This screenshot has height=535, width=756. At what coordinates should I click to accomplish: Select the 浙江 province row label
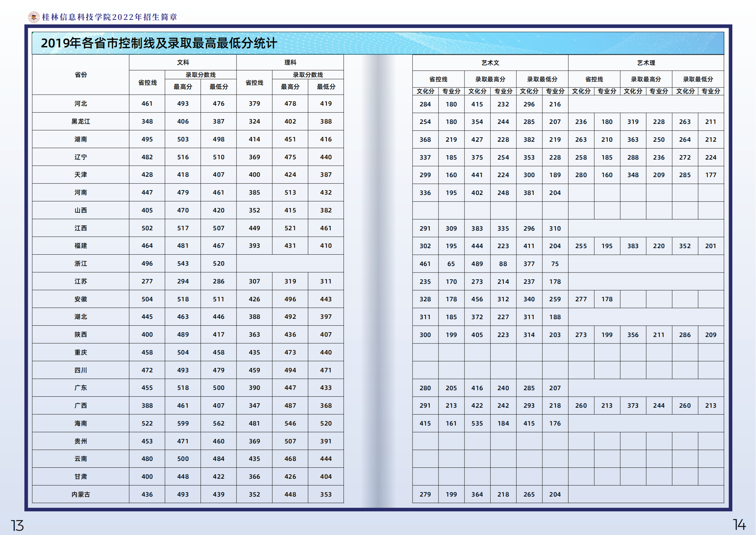coord(81,264)
